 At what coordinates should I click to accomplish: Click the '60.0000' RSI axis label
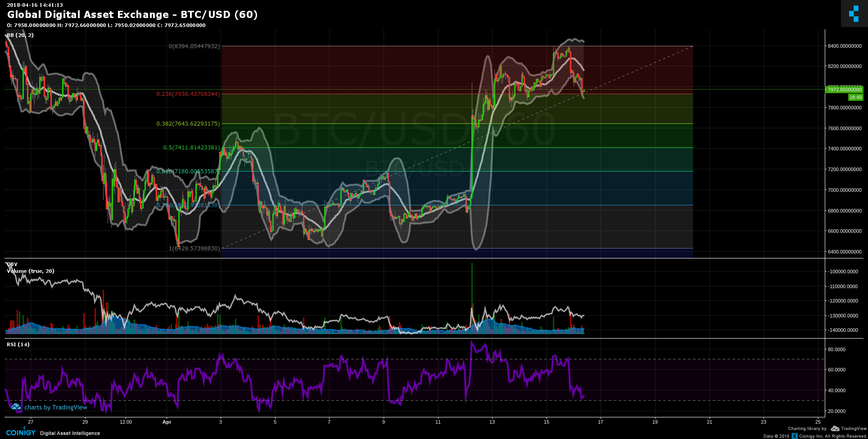click(x=836, y=370)
